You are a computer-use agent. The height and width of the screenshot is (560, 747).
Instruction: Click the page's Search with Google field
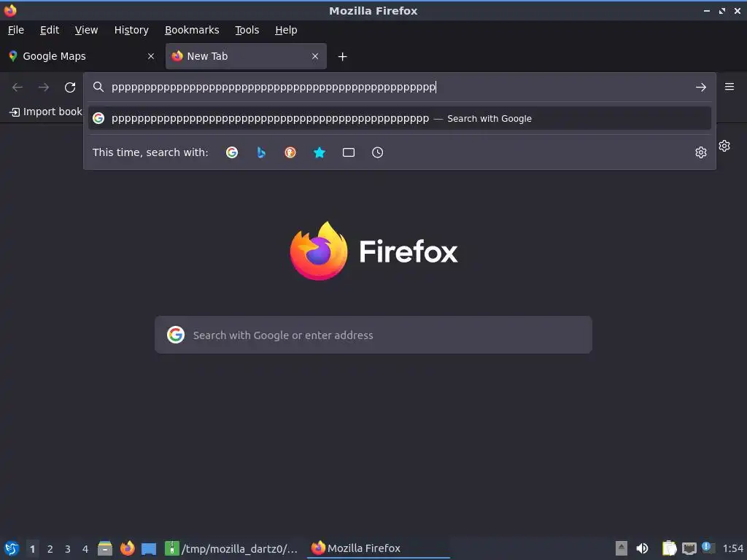[x=373, y=335]
